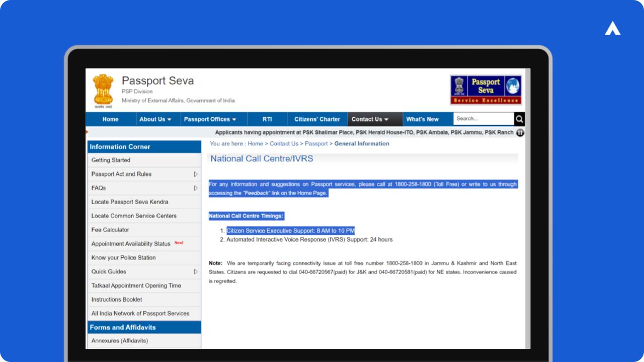Expand the Passport Offices dropdown menu
This screenshot has height=362, width=644.
click(x=210, y=119)
